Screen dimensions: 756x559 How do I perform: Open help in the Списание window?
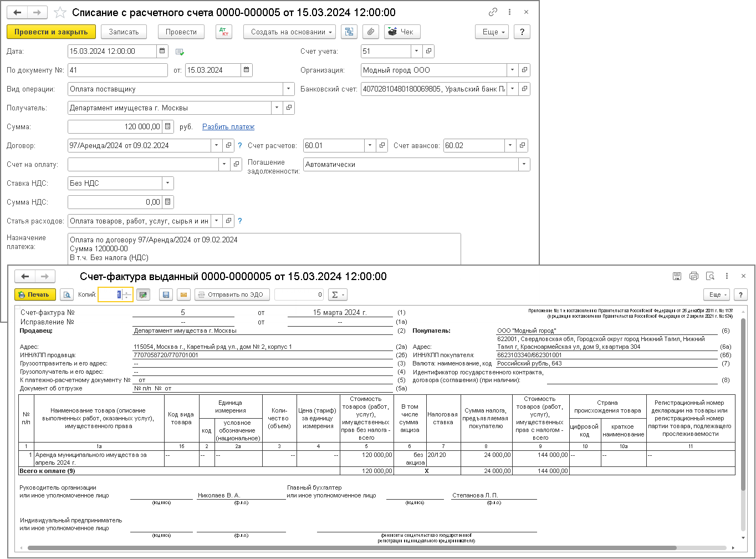[x=522, y=32]
